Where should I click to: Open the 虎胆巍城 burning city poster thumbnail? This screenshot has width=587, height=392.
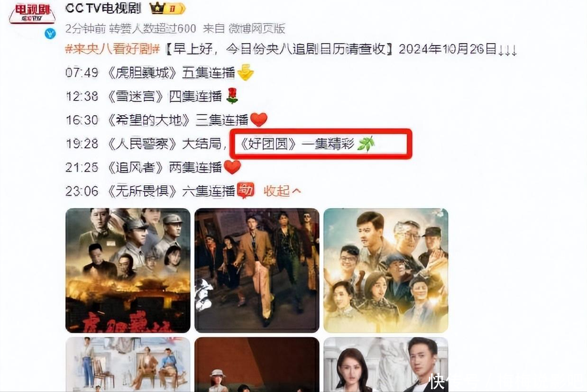point(128,271)
